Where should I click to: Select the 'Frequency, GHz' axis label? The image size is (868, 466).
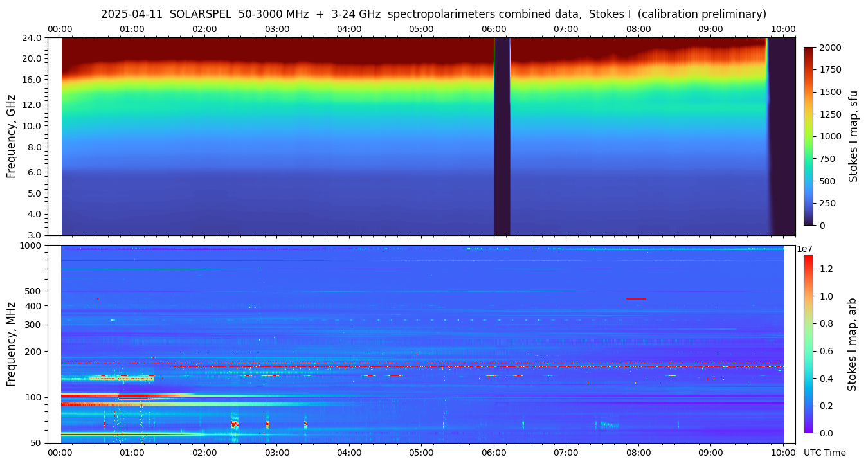click(x=11, y=136)
